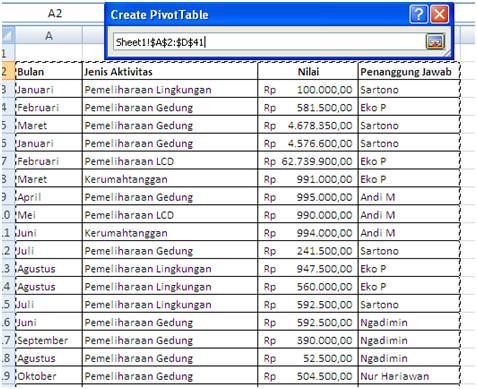
Task: Click the cell with value 947.500,00
Action: pos(308,269)
